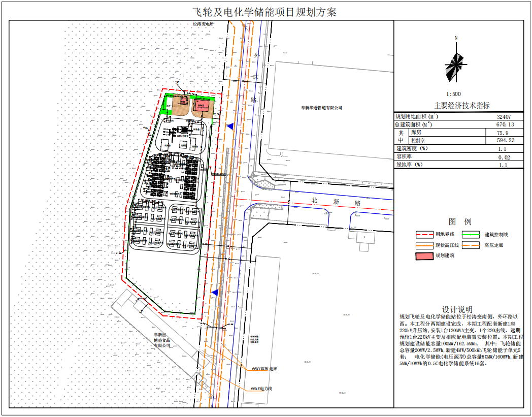Click the 现状高压线 orange legend sample
Viewport: 532px width, 417px height.
click(424, 245)
